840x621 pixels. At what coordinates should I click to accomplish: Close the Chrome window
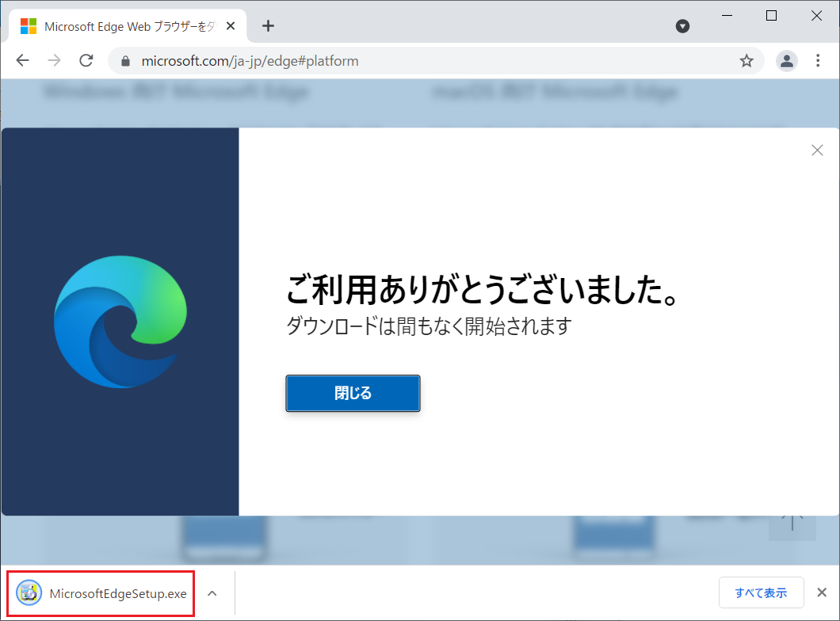click(816, 16)
